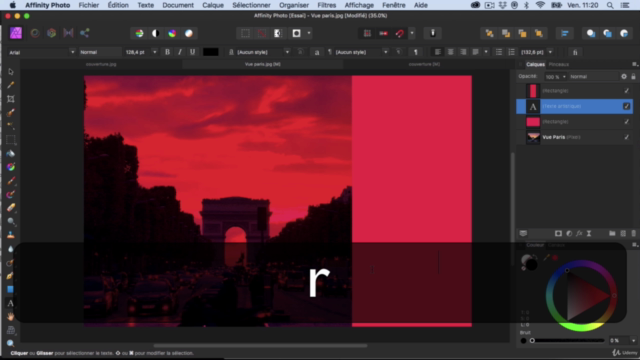Image resolution: width=640 pixels, height=360 pixels.
Task: Apply Auto Colours from the toolbar
Action: click(172, 33)
